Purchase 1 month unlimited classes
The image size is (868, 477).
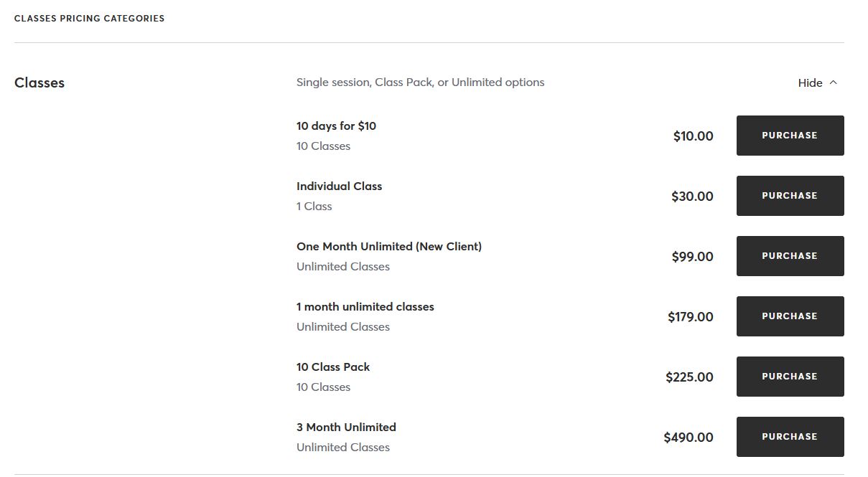pyautogui.click(x=790, y=316)
